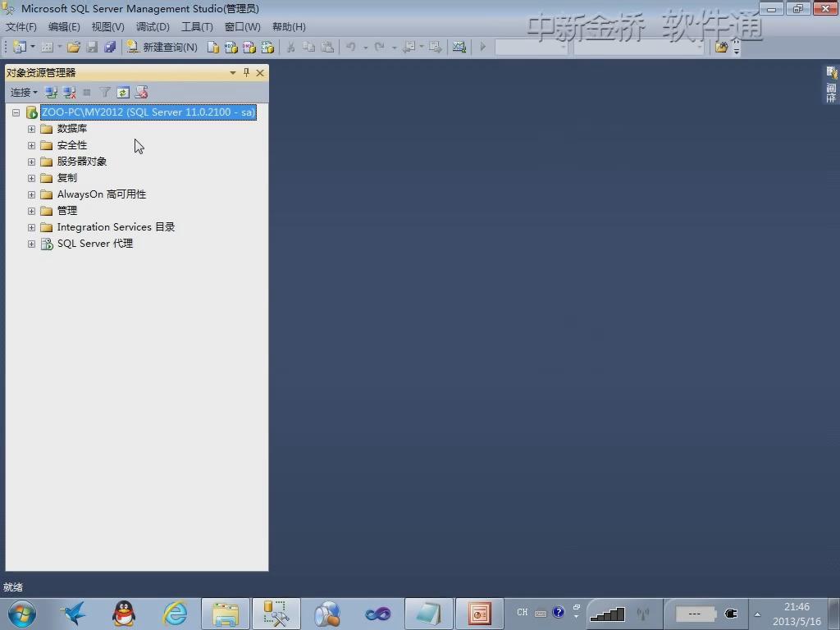The width and height of the screenshot is (840, 630).
Task: Open the 连接 dropdown in Object Explorer
Action: tap(24, 93)
